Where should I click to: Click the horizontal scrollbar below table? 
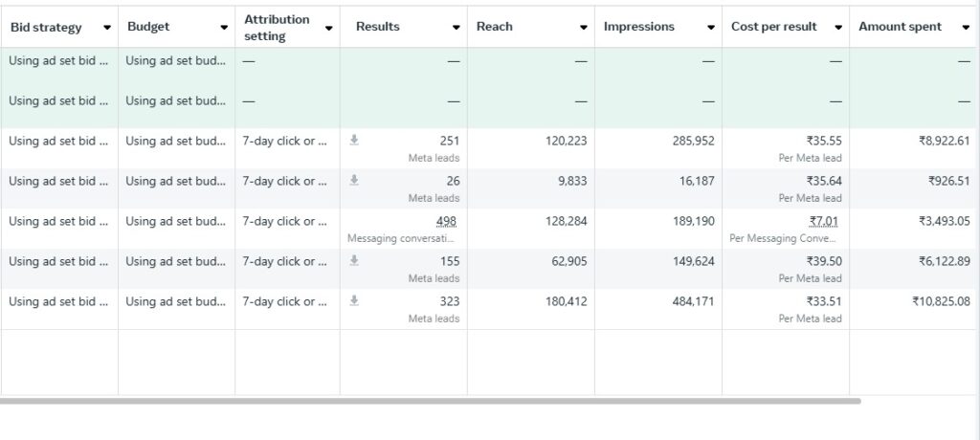431,401
